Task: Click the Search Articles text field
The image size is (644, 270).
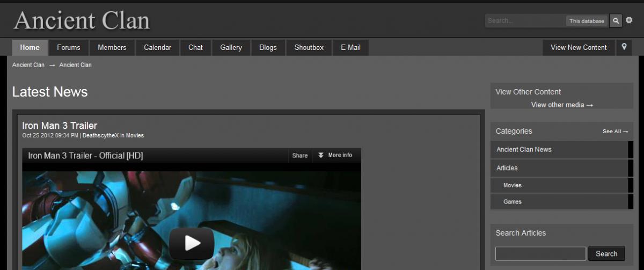Action: coord(540,253)
